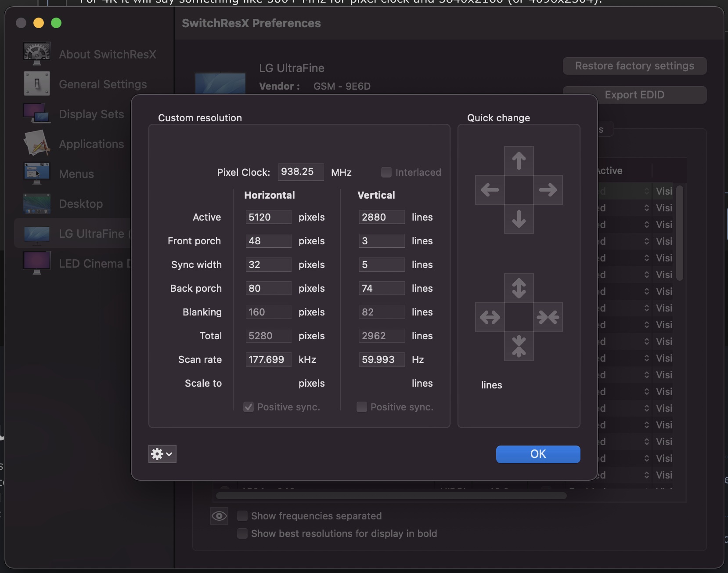Click OK to confirm custom resolution
The image size is (728, 573).
[x=538, y=454]
